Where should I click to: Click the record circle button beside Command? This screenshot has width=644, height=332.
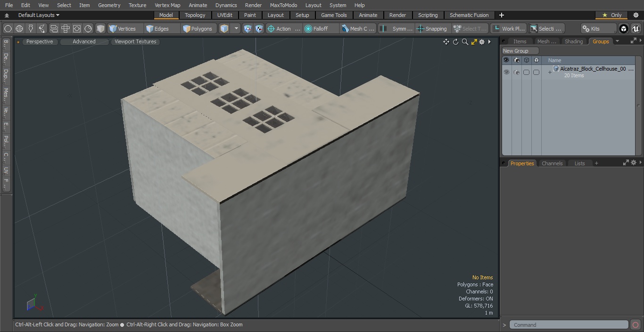point(636,325)
